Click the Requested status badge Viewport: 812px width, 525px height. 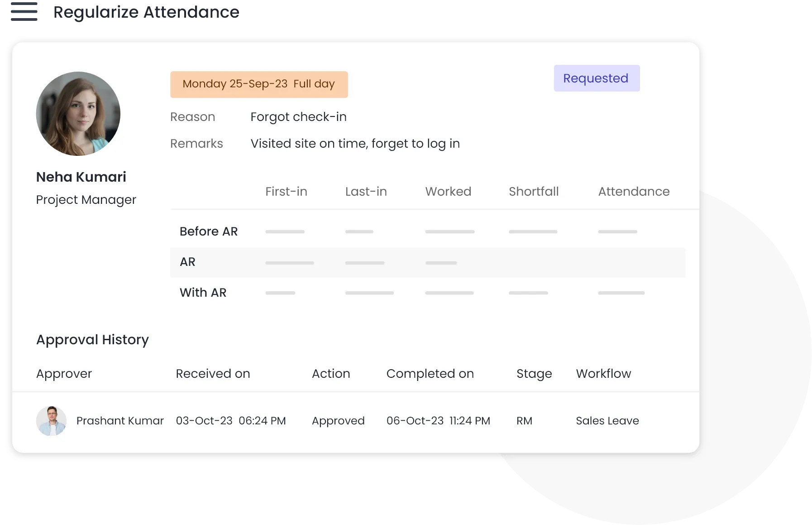pos(596,78)
